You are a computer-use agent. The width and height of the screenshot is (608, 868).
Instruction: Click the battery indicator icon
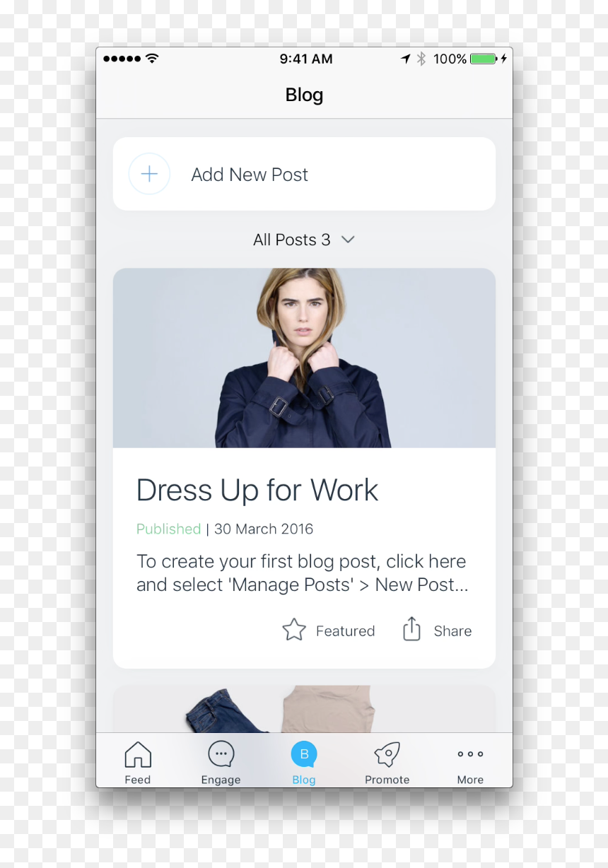pos(484,59)
